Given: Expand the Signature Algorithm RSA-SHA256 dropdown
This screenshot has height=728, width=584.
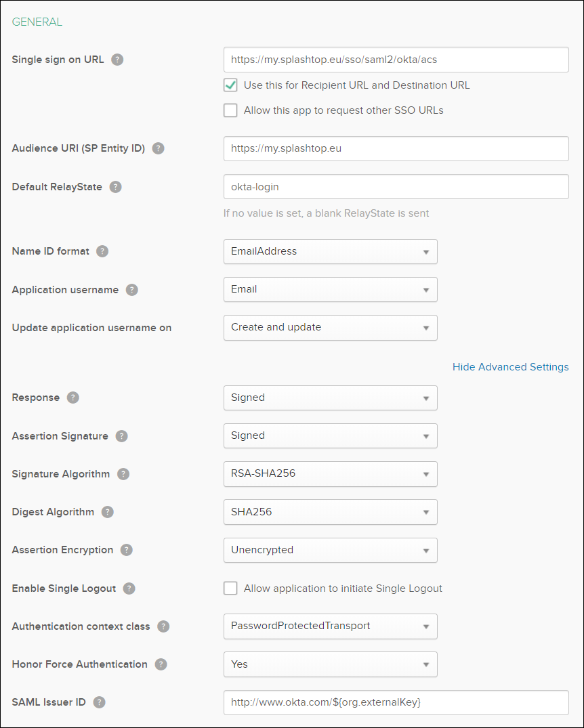Looking at the screenshot, I should coord(331,474).
